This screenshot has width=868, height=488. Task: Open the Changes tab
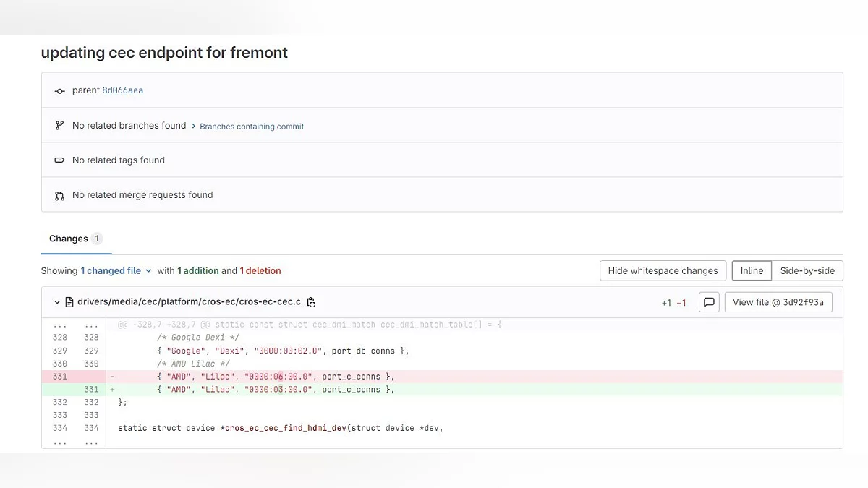(69, 239)
